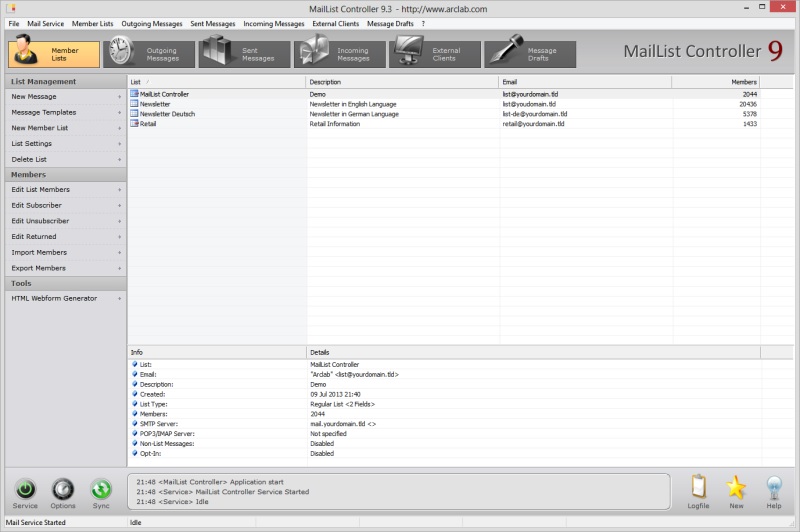The width and height of the screenshot is (800, 532).
Task: Click list icon beside Retail row
Action: (134, 123)
